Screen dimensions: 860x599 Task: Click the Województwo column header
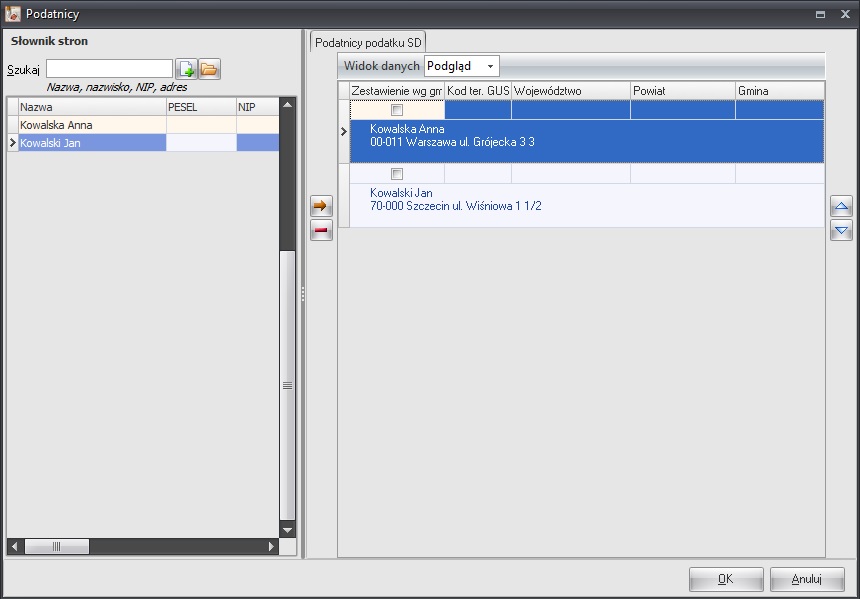point(570,91)
